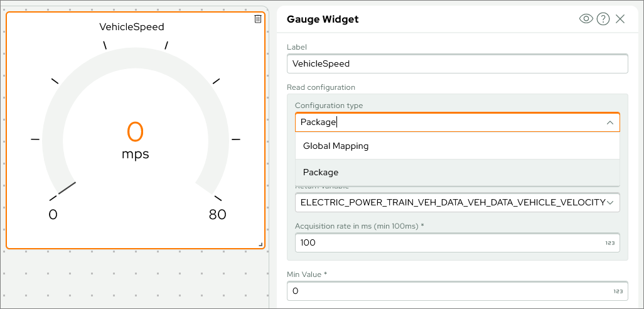This screenshot has width=644, height=309.
Task: Click the Return variable chevron arrow
Action: (x=610, y=202)
